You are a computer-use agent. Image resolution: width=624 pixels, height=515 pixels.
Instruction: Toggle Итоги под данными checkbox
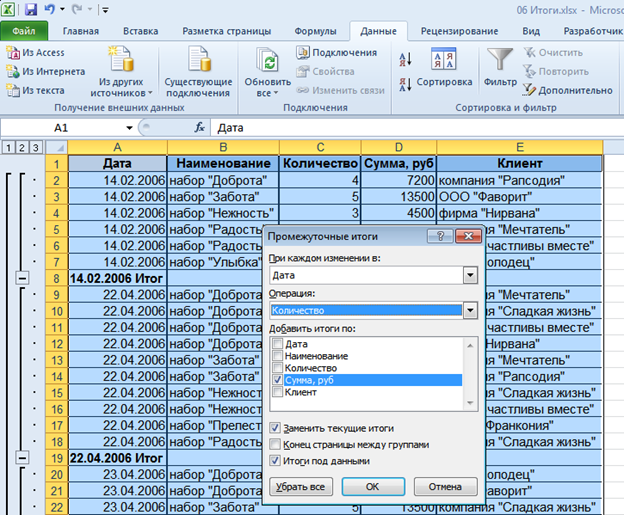[x=275, y=461]
